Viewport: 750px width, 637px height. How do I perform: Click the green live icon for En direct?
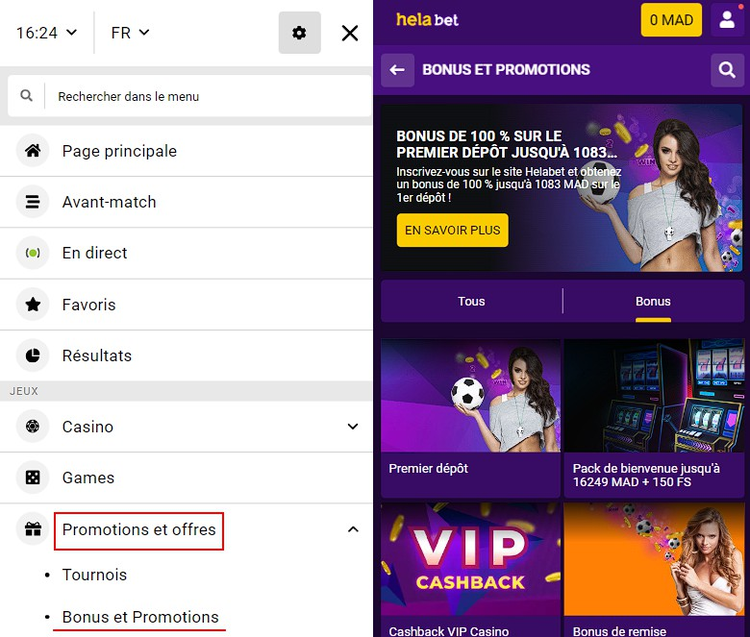tap(33, 253)
